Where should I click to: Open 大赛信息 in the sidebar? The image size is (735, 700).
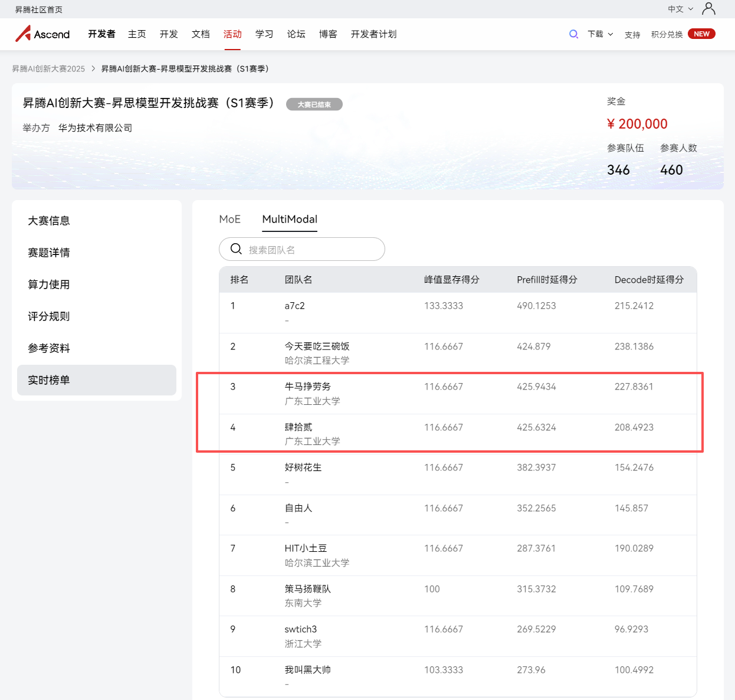[x=49, y=221]
